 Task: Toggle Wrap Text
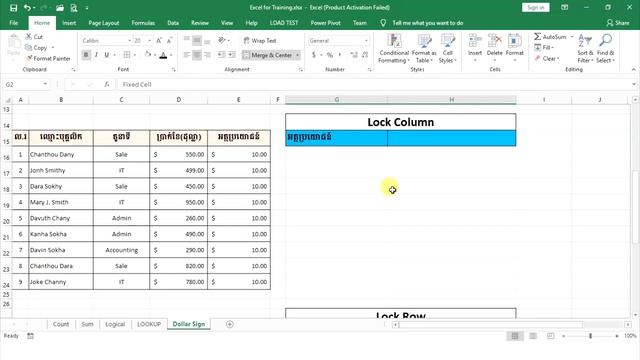[260, 40]
